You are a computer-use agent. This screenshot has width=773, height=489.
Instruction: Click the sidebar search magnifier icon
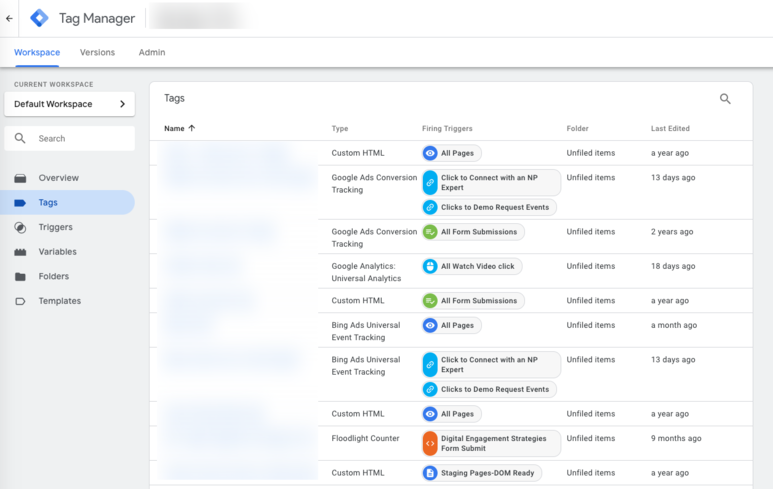coord(20,138)
